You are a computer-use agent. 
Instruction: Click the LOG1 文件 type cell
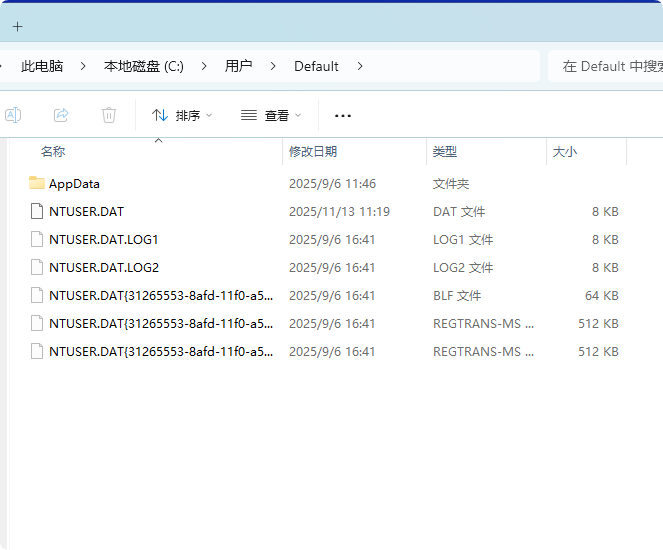[463, 240]
